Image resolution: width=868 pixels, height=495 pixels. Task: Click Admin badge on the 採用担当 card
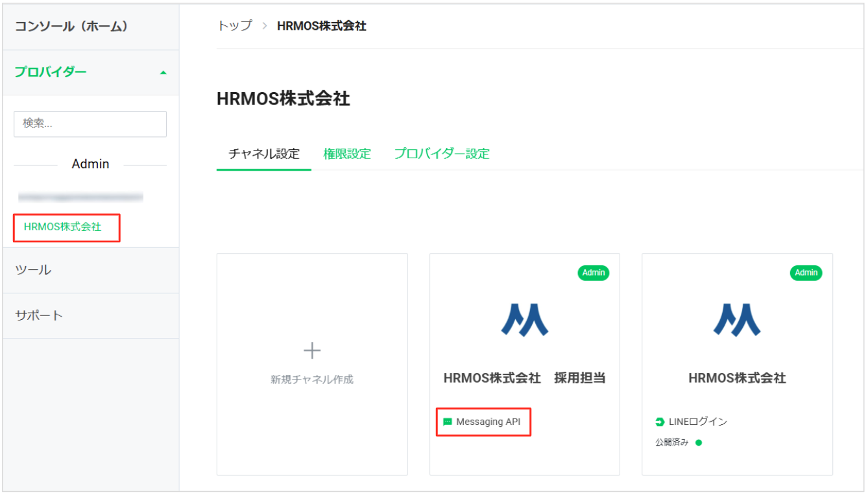(593, 273)
